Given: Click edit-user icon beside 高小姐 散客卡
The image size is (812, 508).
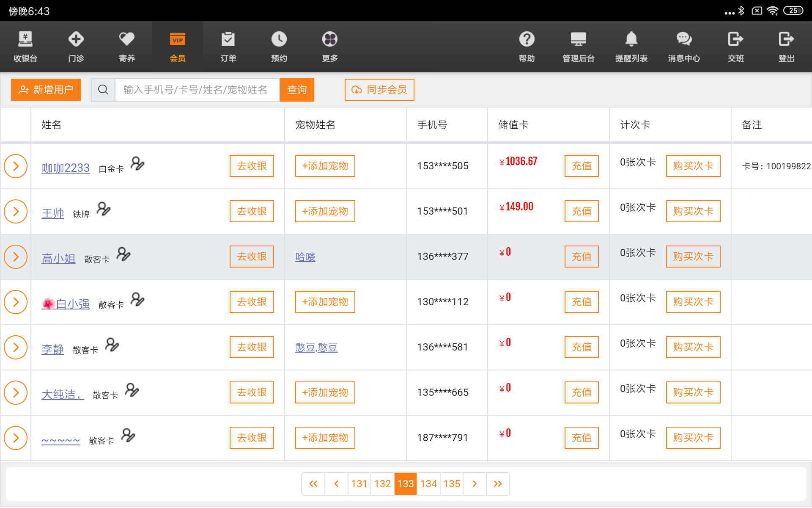Looking at the screenshot, I should pyautogui.click(x=123, y=254).
